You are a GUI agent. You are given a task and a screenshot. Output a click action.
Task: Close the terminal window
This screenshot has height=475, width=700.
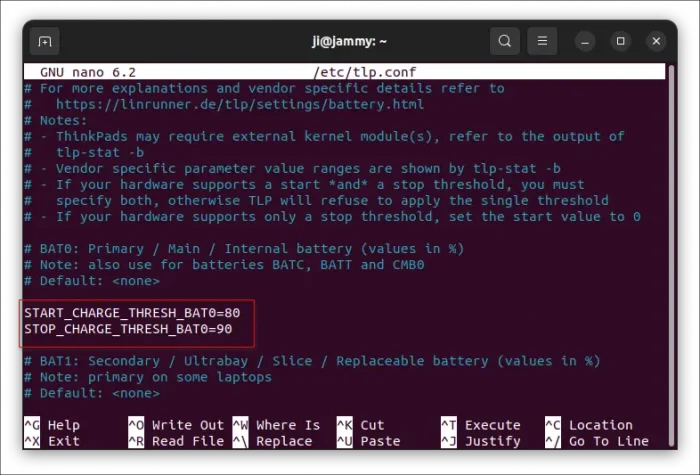[656, 41]
